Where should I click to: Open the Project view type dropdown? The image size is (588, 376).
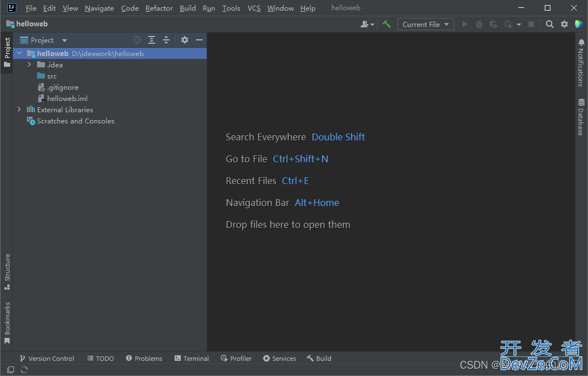(43, 40)
